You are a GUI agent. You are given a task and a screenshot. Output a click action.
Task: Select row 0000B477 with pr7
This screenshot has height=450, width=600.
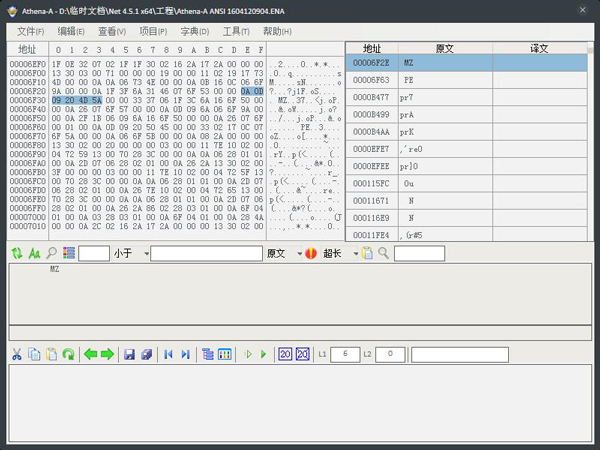click(x=466, y=97)
